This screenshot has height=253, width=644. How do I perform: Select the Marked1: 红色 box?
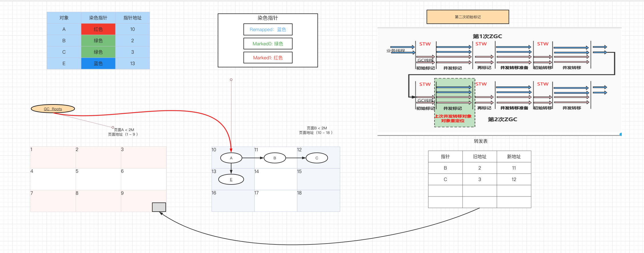tap(268, 58)
